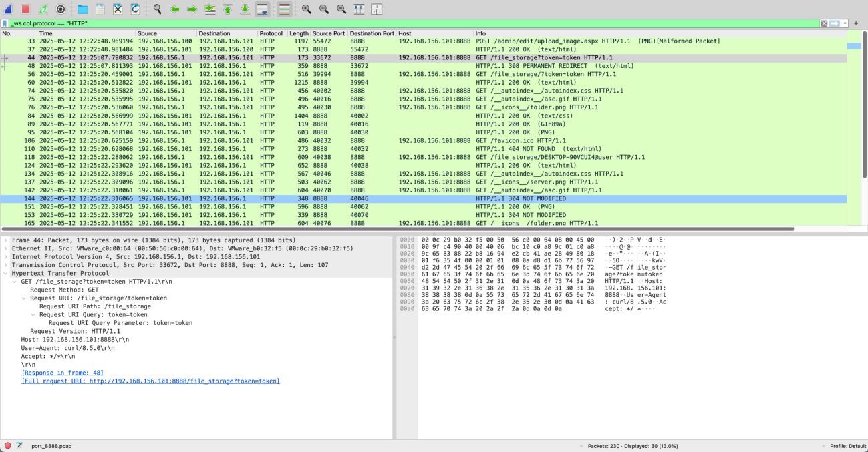The width and height of the screenshot is (868, 452).
Task: Zoom in the main window text
Action: 307,9
